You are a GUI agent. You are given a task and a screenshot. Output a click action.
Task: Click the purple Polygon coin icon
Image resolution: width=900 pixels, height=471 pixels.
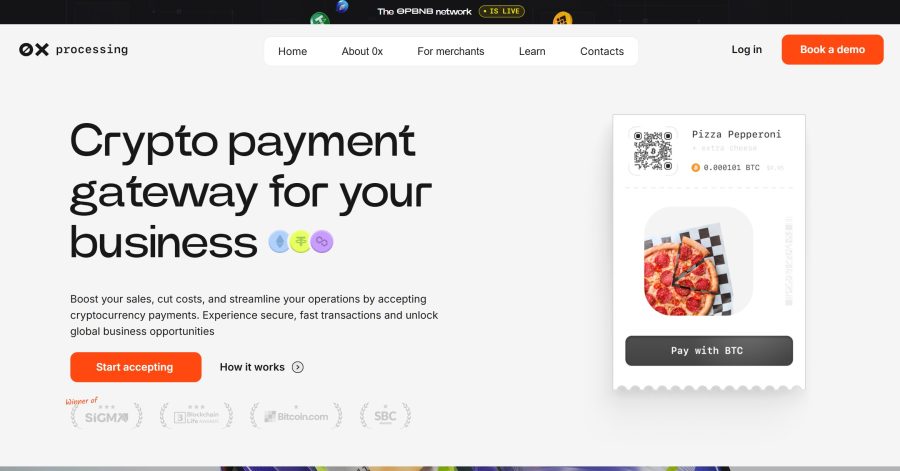coord(321,242)
